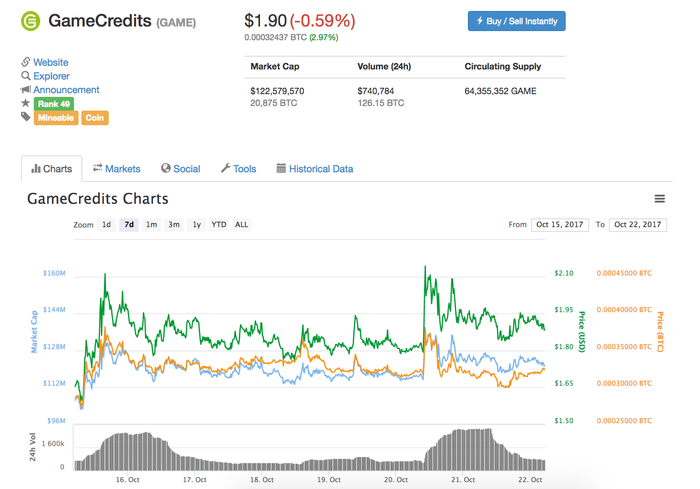This screenshot has width=700, height=489.
Task: Click the (GAME) ticker symbol text
Action: pos(176,22)
